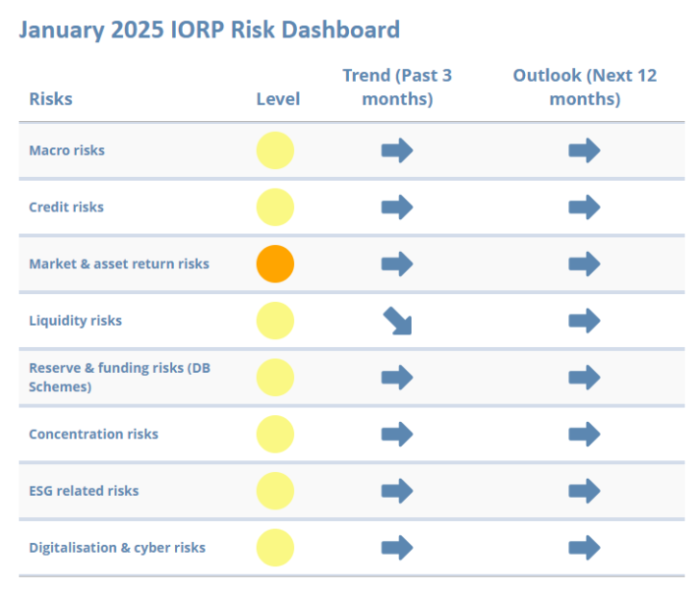Click the Macro risks trend arrow
Image resolution: width=700 pixels, height=594 pixels.
pyautogui.click(x=396, y=150)
